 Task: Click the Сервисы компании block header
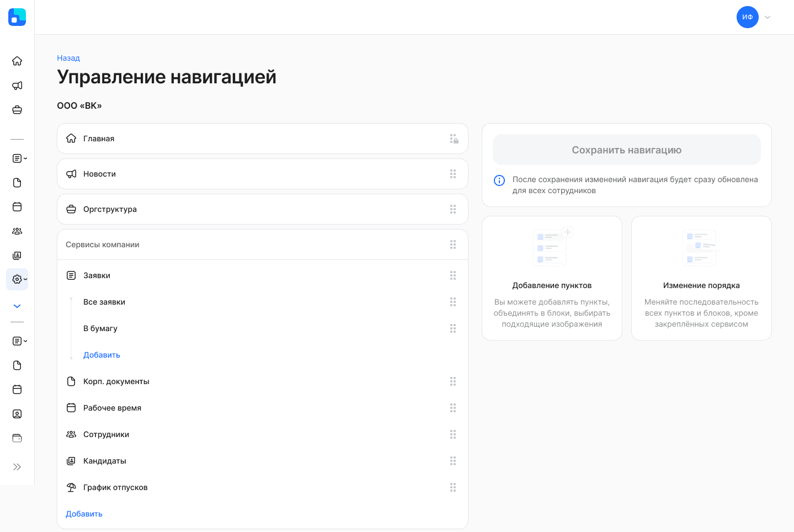point(103,244)
